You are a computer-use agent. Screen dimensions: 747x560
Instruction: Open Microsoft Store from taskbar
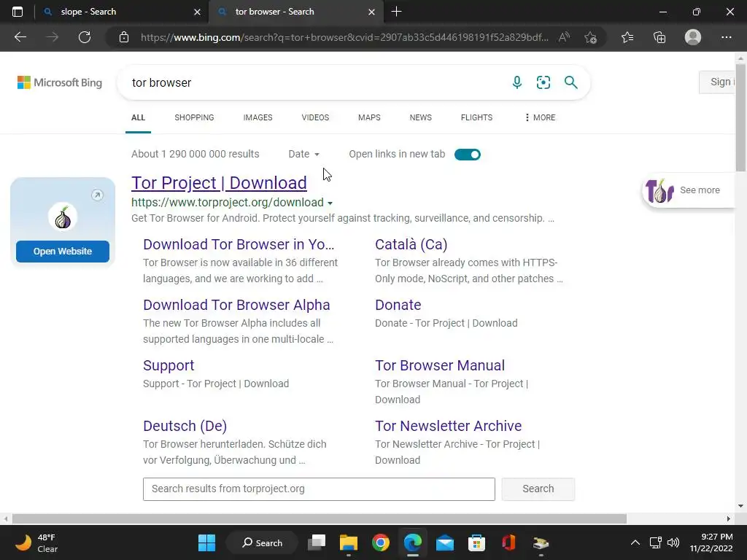pos(476,542)
